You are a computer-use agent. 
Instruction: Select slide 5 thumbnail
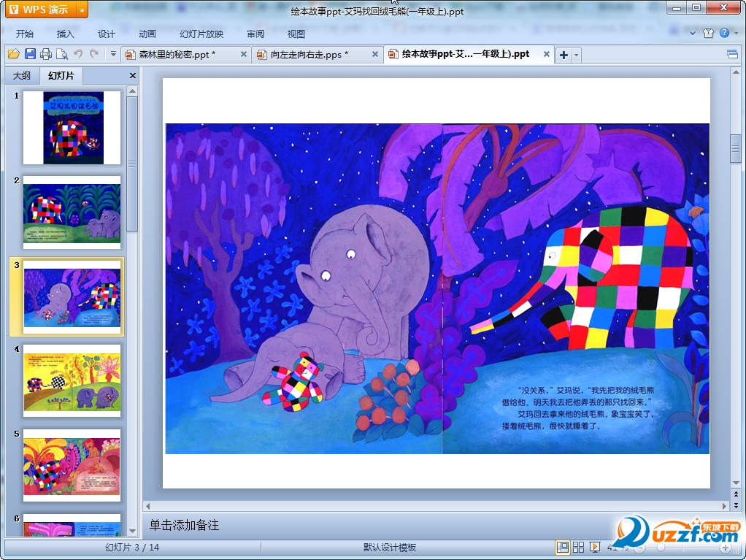coord(72,465)
